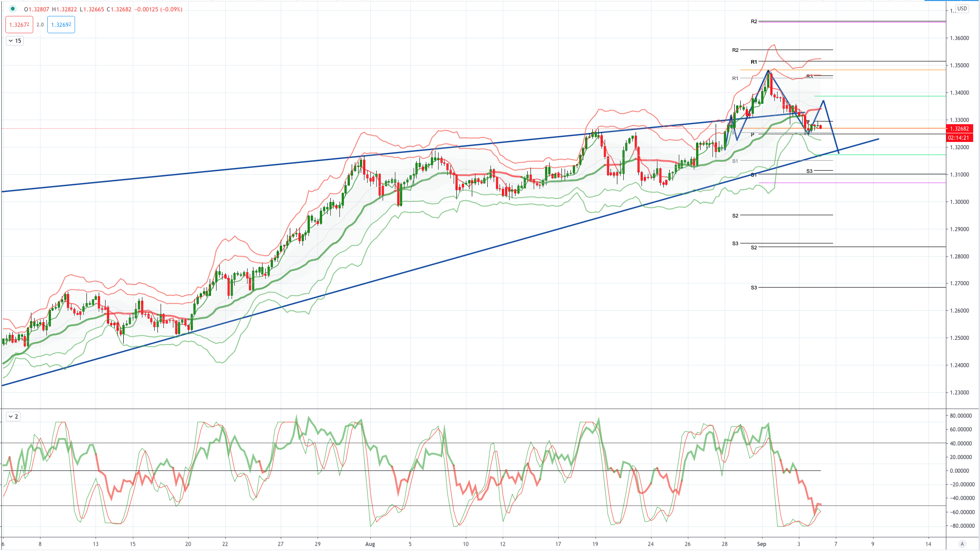Click the 1.28000 price axis label
This screenshot has width=980, height=551.
point(959,257)
